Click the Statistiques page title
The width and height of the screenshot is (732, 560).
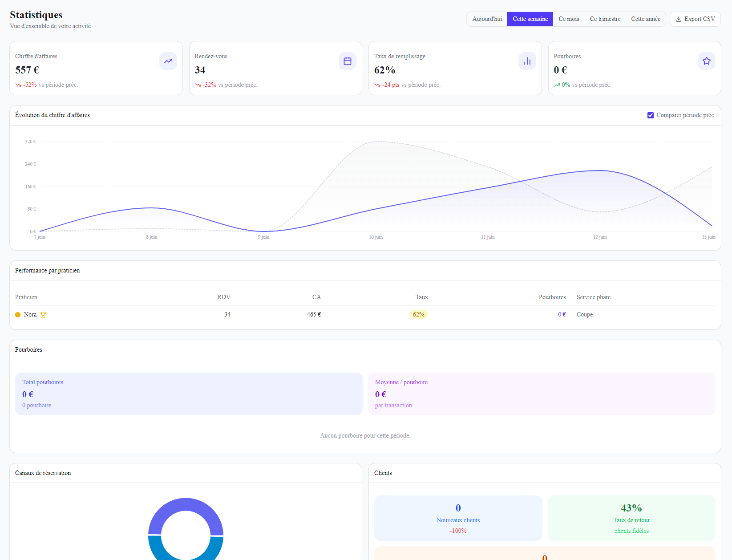coord(36,15)
